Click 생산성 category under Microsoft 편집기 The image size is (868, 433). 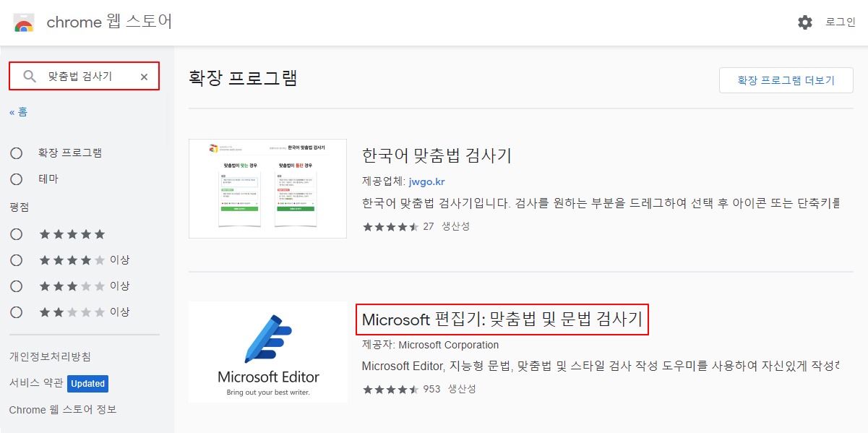pos(462,389)
